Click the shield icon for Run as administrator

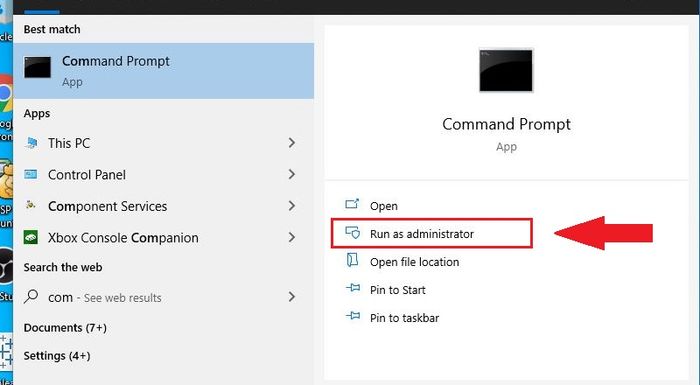(x=352, y=233)
